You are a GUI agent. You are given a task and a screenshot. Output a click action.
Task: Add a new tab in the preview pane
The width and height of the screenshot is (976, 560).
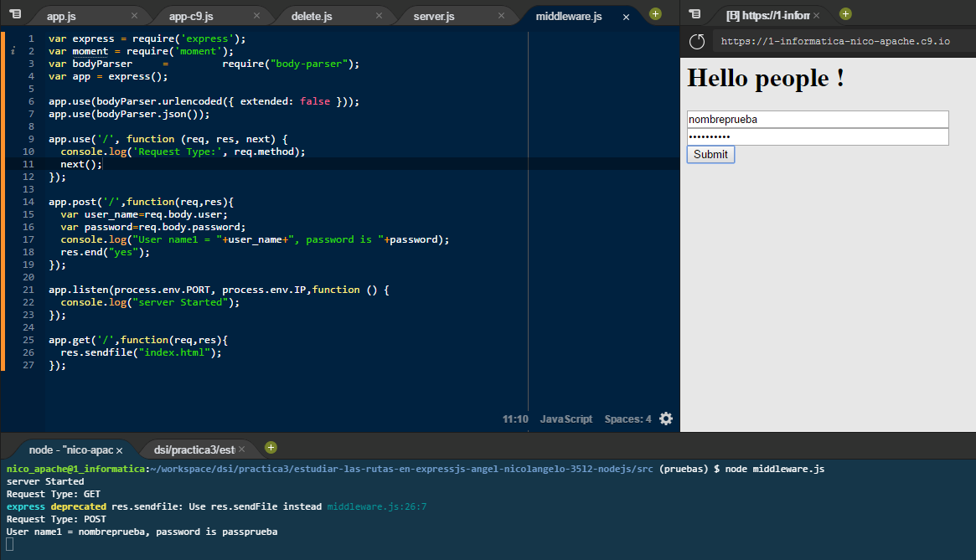point(845,13)
